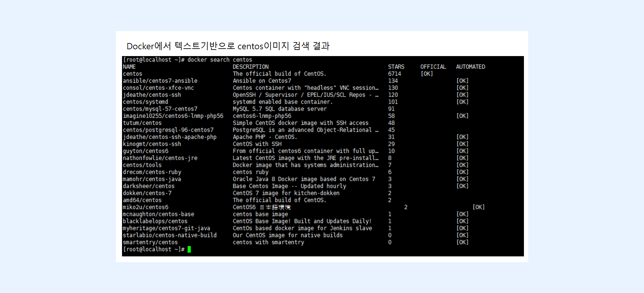Image resolution: width=644 pixels, height=293 pixels.
Task: Click 'tutum/centos' image name
Action: coord(142,123)
